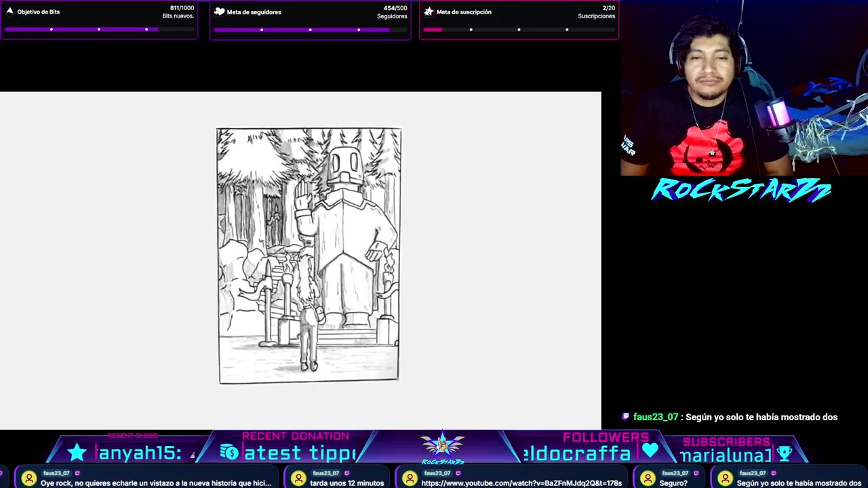Click the 'anyah15:' recent cheer name
Screen dimensions: 868x488
point(140,453)
